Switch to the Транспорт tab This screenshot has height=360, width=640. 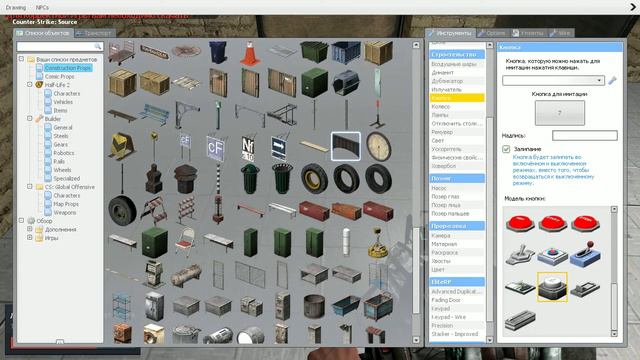(95, 33)
